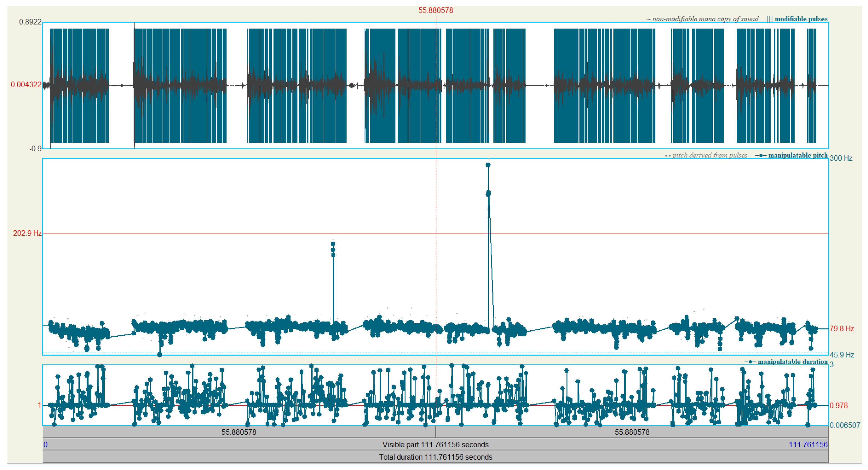The image size is (868, 470).
Task: Play the left 55.880578 segment bar
Action: pos(239,432)
